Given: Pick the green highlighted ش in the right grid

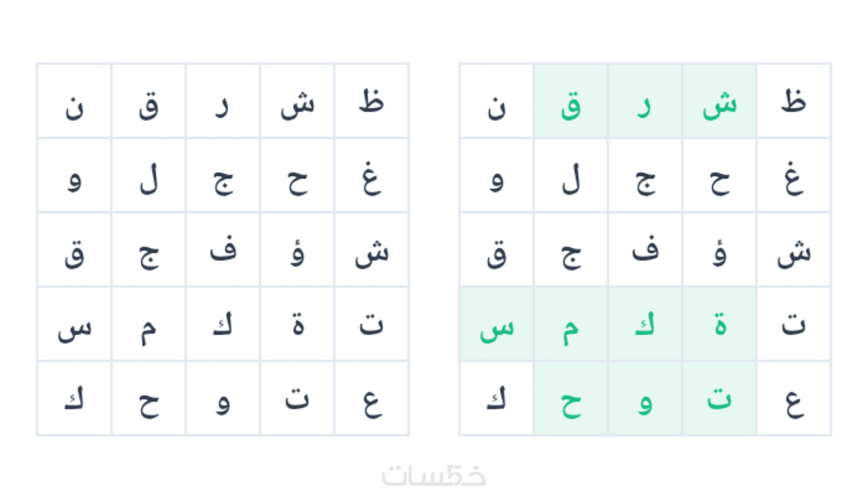Looking at the screenshot, I should 719,101.
